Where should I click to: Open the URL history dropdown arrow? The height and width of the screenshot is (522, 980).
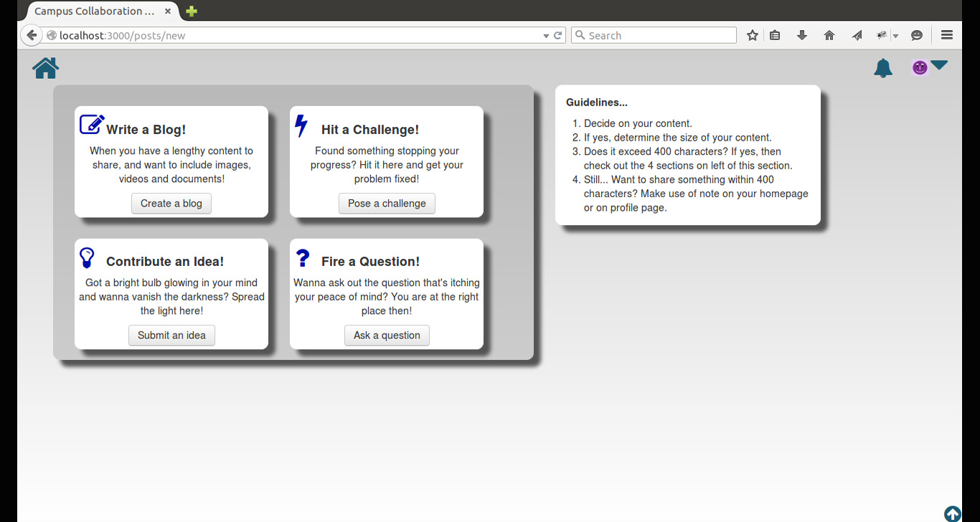tap(545, 35)
